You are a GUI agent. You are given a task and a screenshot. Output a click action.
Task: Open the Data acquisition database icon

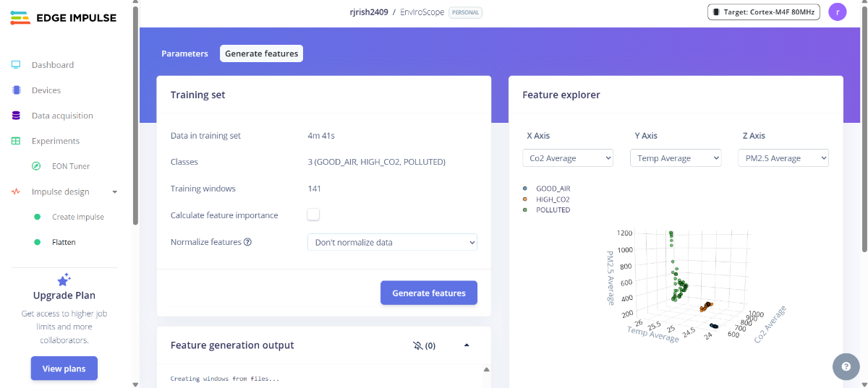16,116
